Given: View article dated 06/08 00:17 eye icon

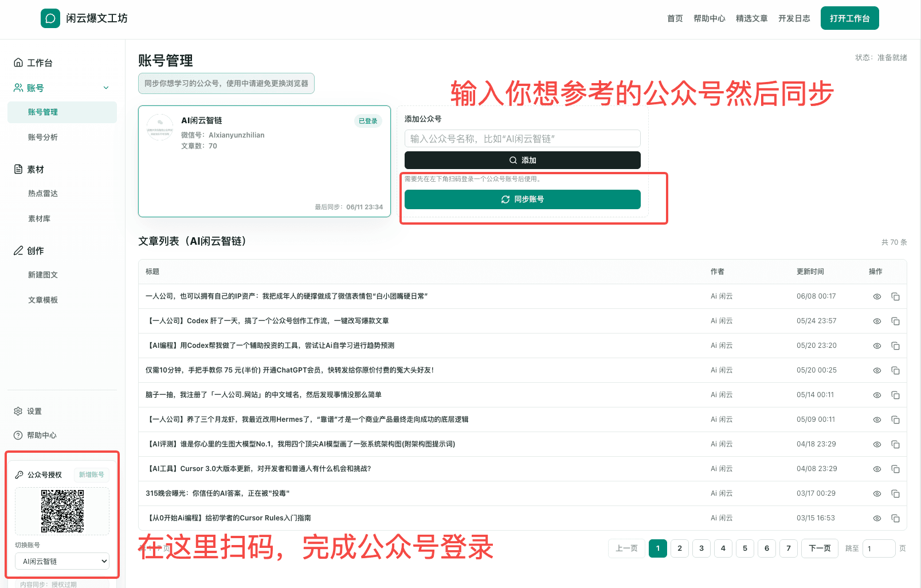Looking at the screenshot, I should point(877,297).
